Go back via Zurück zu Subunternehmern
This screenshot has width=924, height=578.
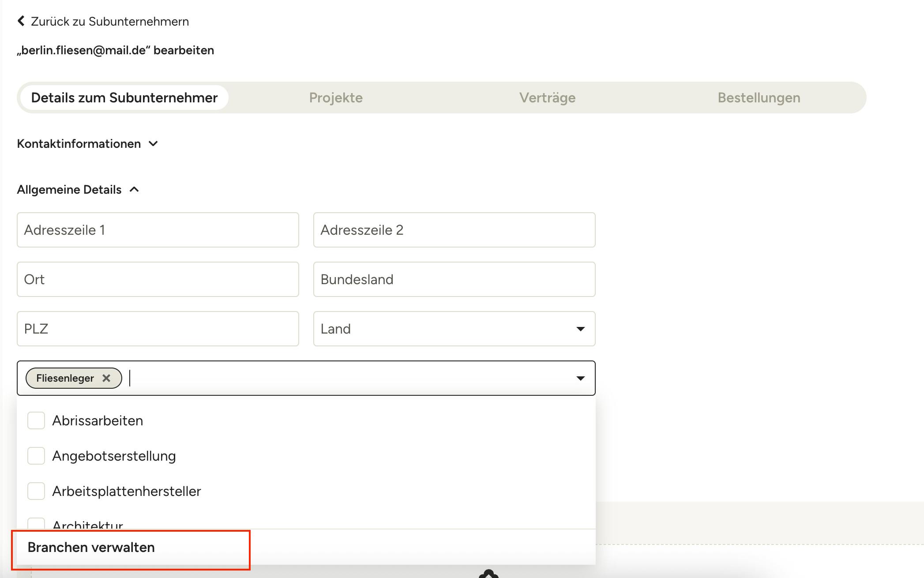110,21
